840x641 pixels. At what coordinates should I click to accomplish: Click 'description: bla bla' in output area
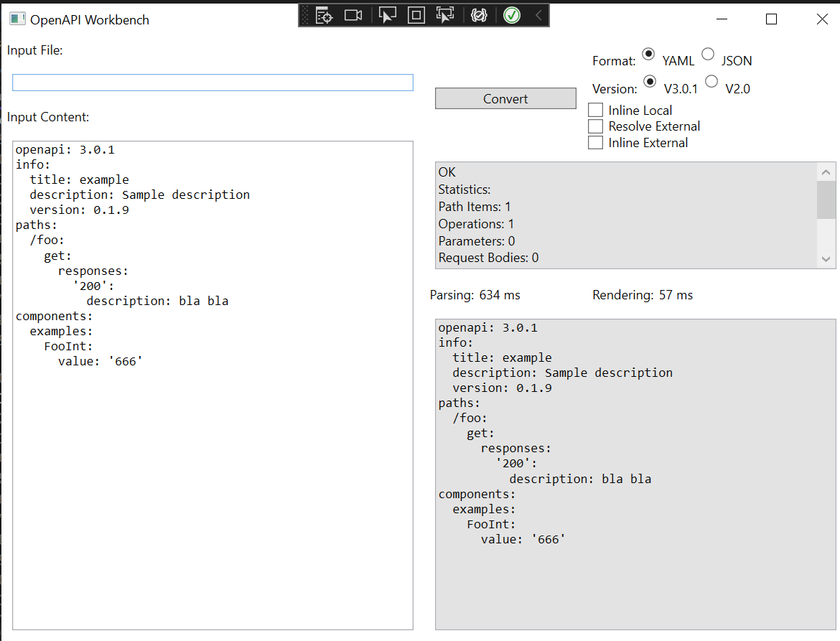(580, 479)
